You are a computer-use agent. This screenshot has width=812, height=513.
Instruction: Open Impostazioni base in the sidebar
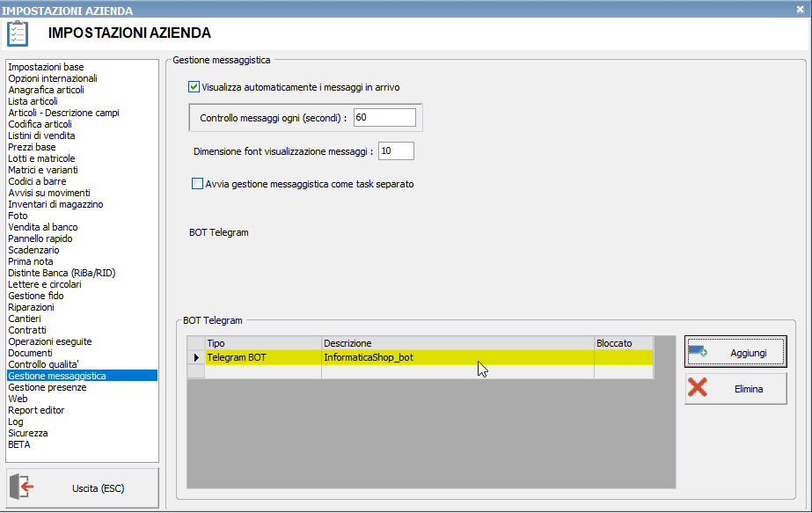(x=46, y=67)
